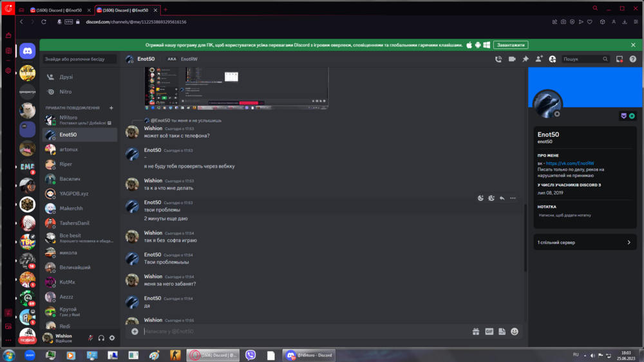Open the Величайший direct message
The image size is (644, 362).
(x=80, y=267)
